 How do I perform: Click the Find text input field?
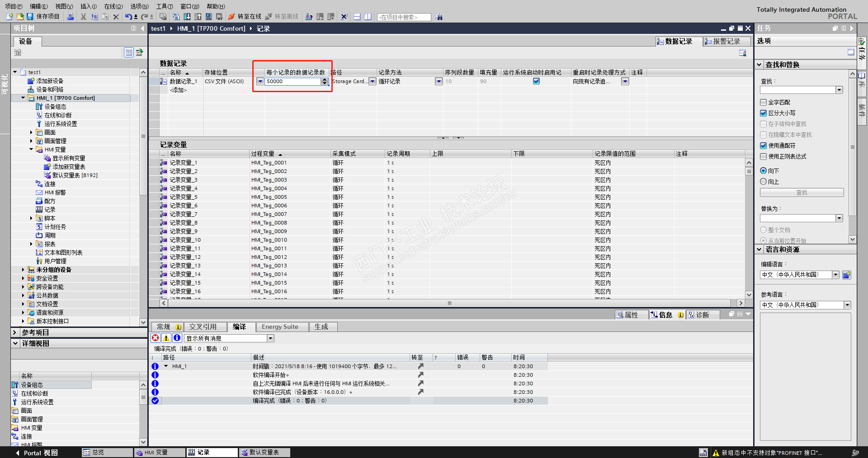797,90
